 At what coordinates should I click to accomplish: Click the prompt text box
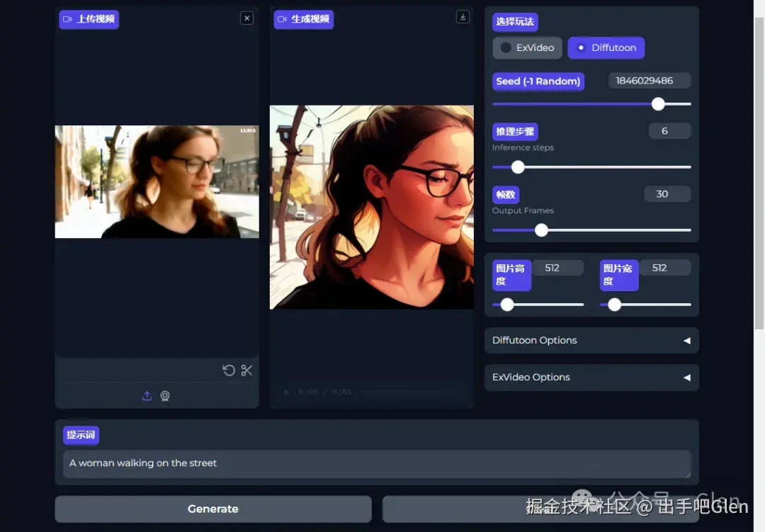[x=377, y=464]
